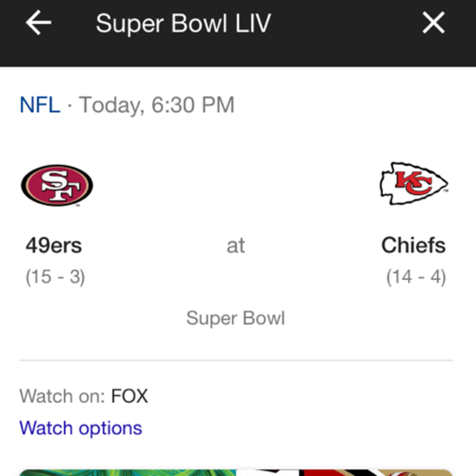Go back using the left arrow icon
Viewport: 476px width, 476px height.
38,23
